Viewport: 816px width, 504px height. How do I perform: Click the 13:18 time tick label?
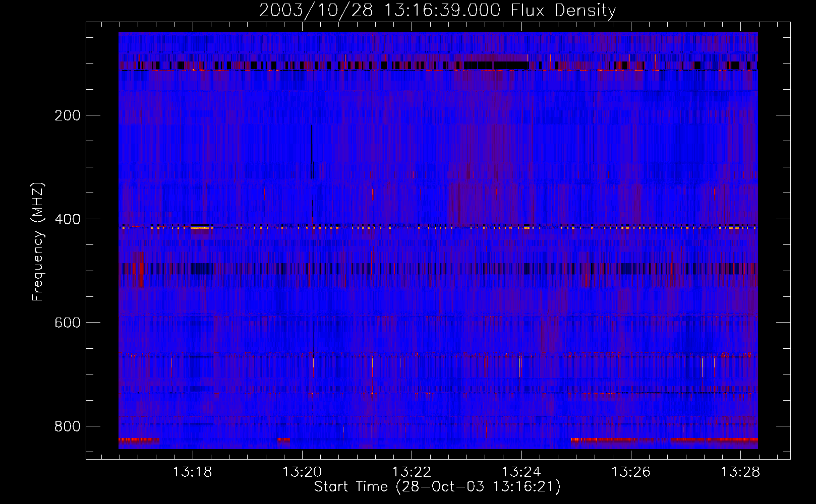192,472
